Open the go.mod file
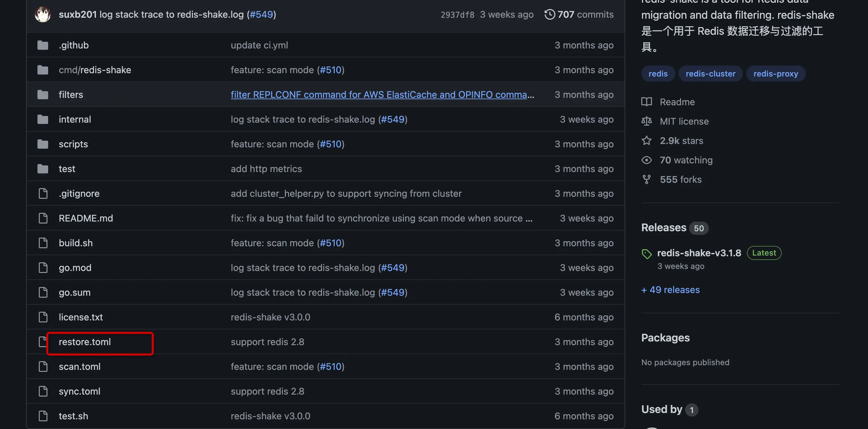Viewport: 868px width, 429px height. 75,268
